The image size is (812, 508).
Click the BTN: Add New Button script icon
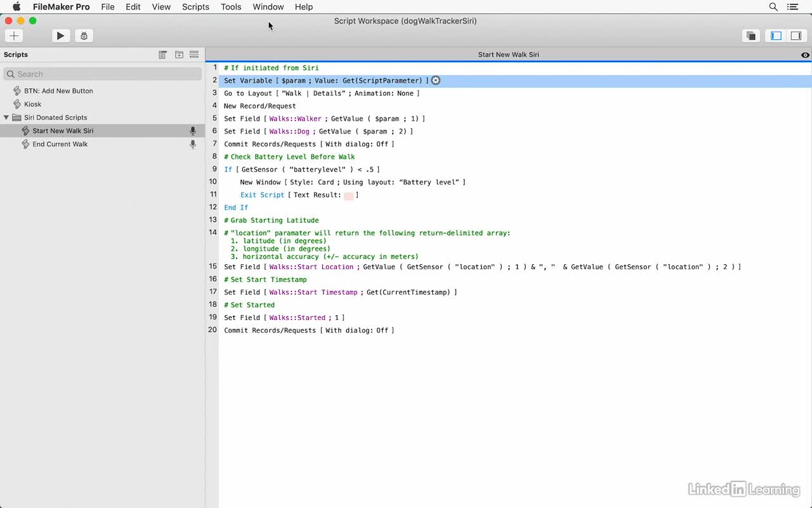tap(17, 91)
